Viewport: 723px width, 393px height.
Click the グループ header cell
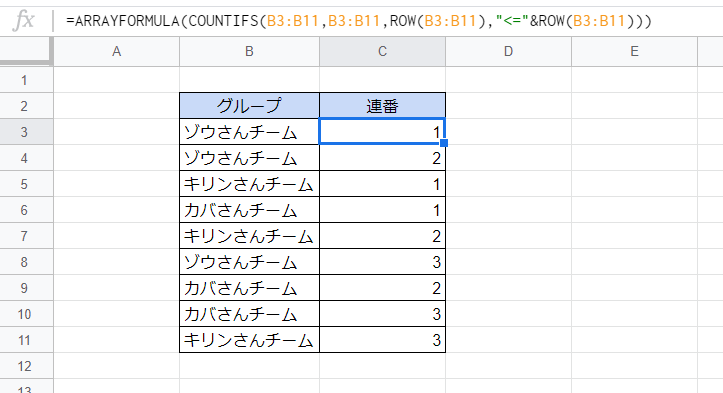click(x=249, y=106)
